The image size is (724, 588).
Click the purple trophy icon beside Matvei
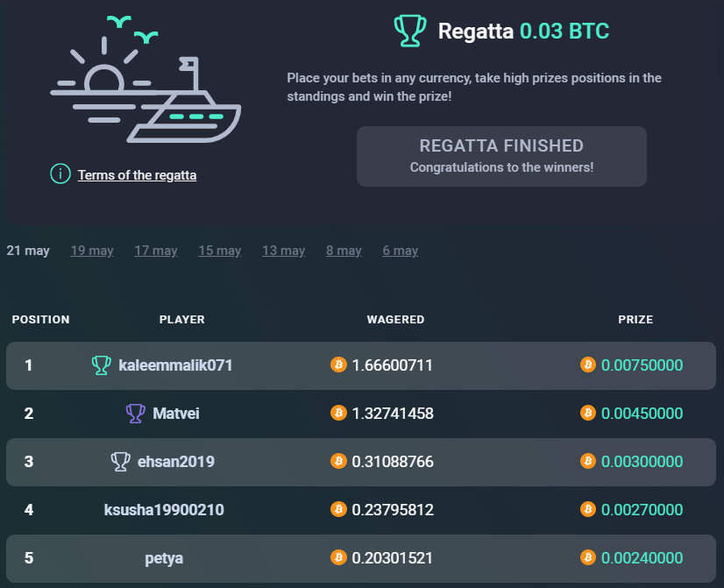(x=135, y=413)
